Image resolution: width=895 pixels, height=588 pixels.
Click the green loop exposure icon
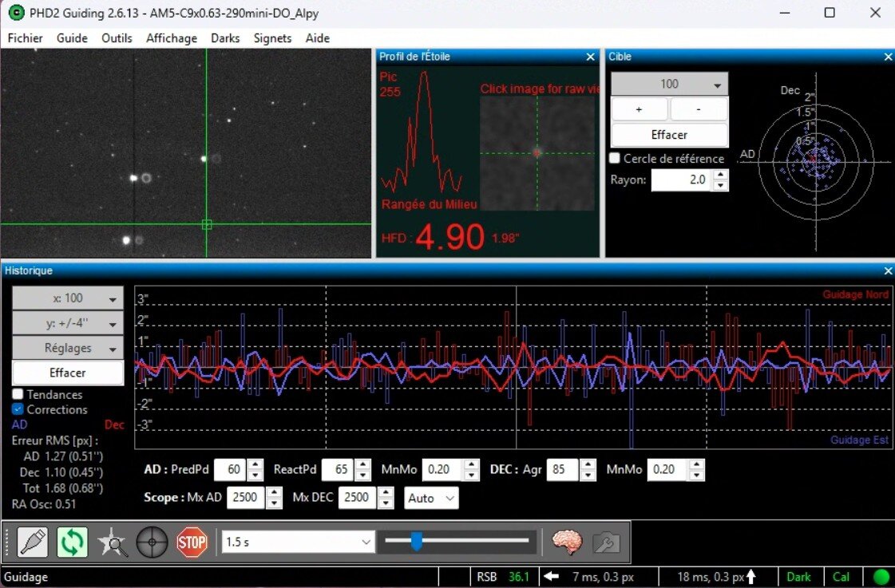pos(73,541)
